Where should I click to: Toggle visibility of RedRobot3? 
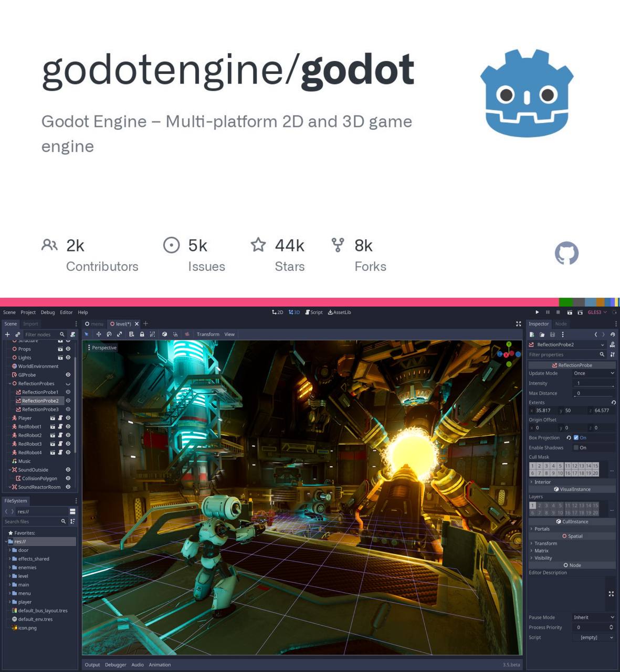[68, 444]
